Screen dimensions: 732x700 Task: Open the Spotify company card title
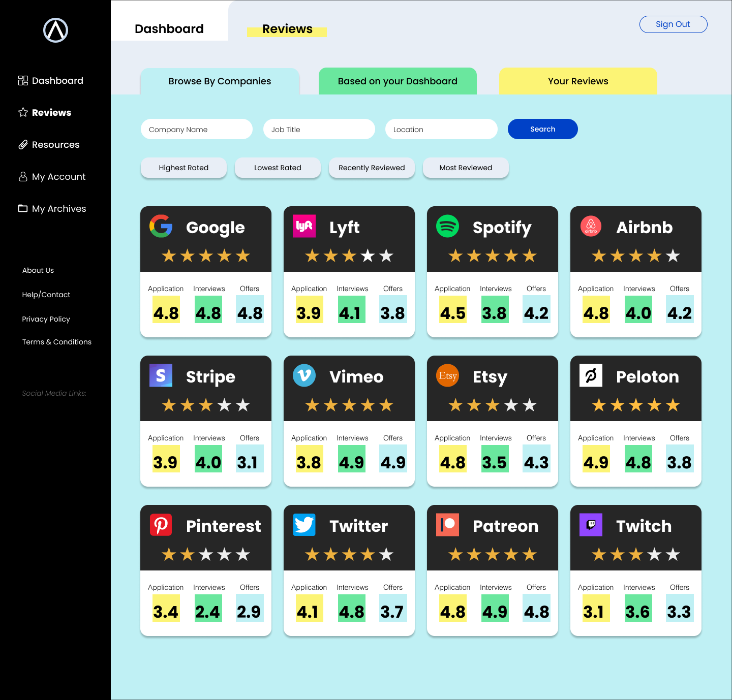(x=502, y=228)
